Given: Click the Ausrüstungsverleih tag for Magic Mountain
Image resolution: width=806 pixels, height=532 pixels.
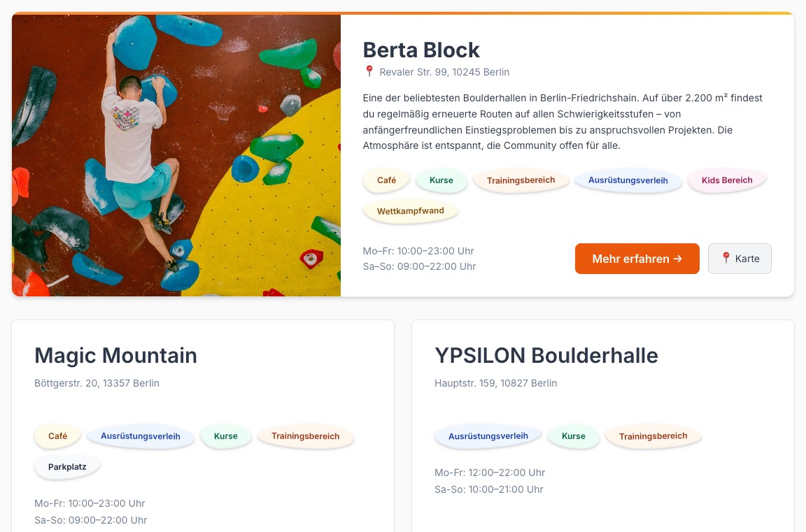Looking at the screenshot, I should (x=140, y=436).
